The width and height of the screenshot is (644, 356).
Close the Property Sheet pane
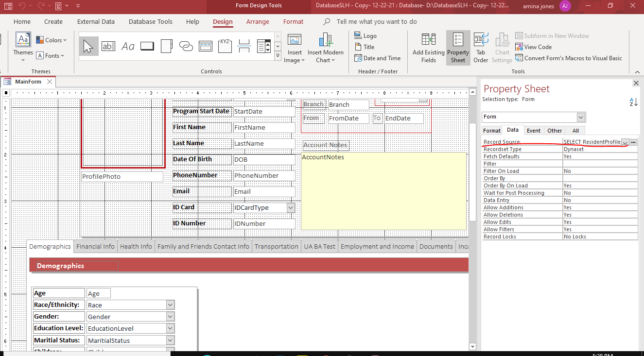point(636,83)
